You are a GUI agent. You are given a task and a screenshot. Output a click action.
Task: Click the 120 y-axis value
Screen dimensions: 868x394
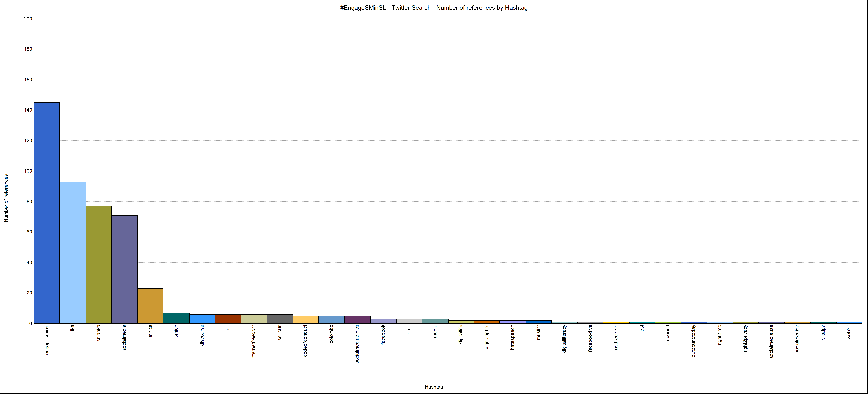click(x=28, y=141)
